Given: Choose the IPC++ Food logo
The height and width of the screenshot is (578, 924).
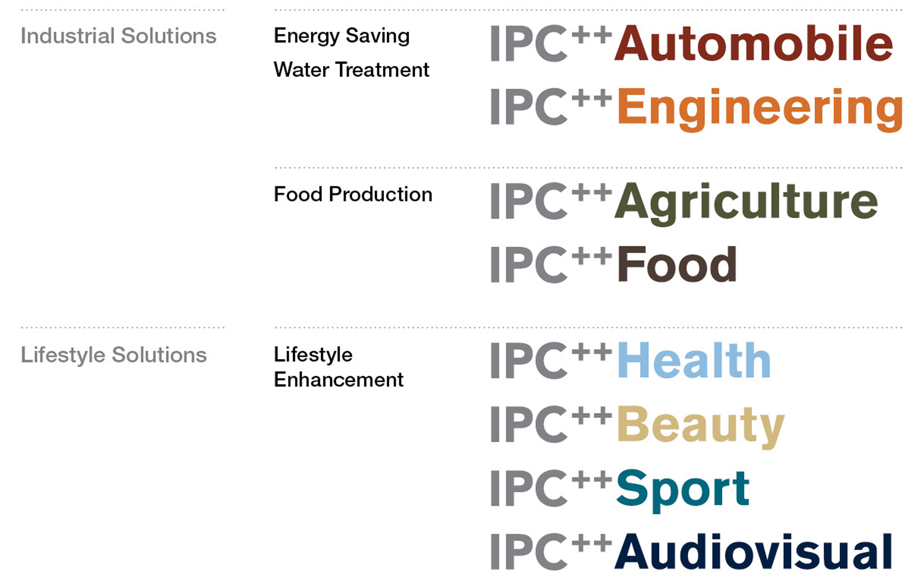Looking at the screenshot, I should pos(614,264).
